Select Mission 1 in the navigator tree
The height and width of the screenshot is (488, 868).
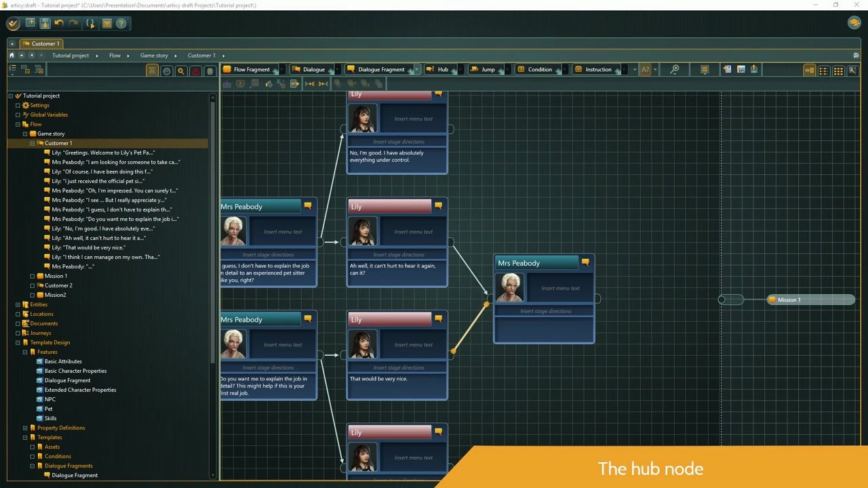pos(56,276)
